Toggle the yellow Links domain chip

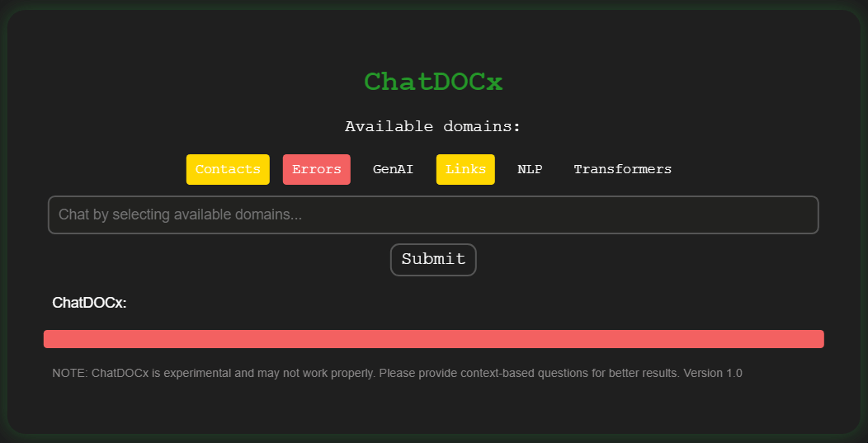coord(465,169)
